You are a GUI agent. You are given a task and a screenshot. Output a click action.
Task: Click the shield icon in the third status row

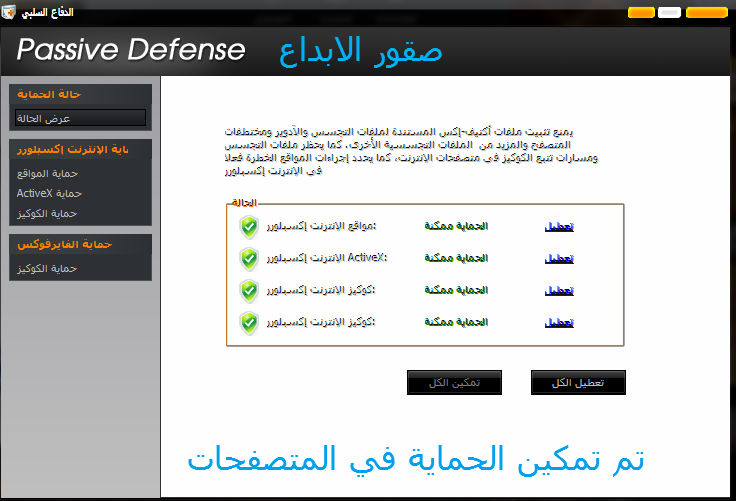click(249, 291)
